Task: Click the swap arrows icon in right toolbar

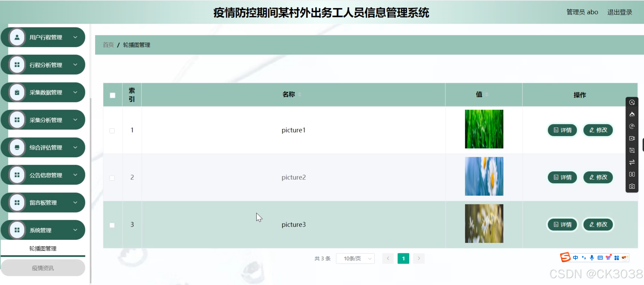Action: (632, 162)
